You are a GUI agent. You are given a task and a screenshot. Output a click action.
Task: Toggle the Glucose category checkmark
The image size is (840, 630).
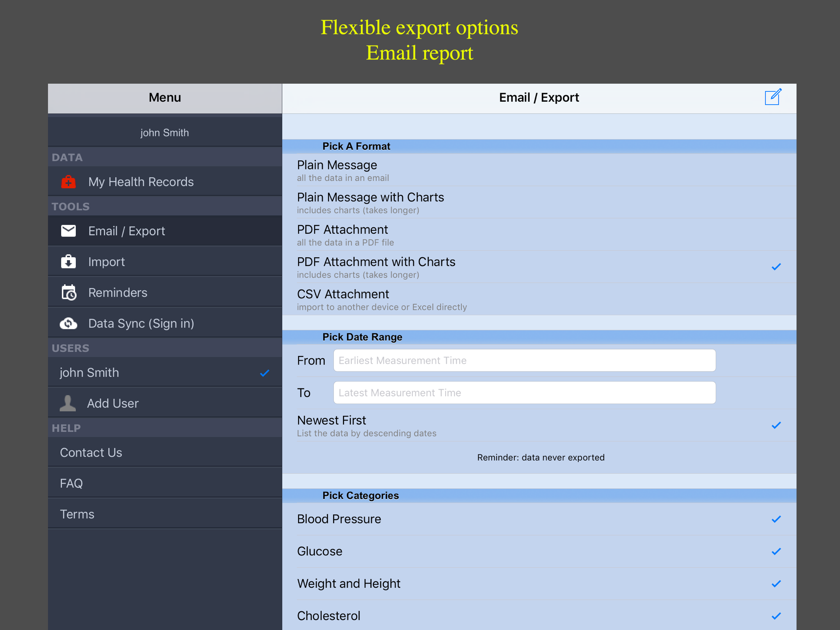776,552
